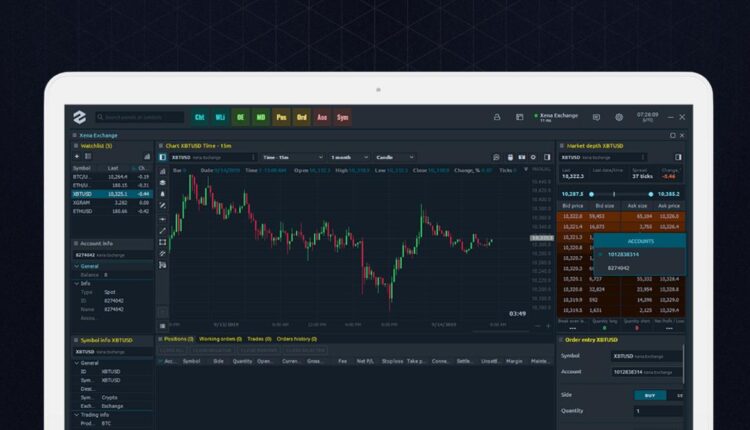Click the rectangle drawing tool on chart
Screen dimensions: 750x430
click(x=163, y=242)
